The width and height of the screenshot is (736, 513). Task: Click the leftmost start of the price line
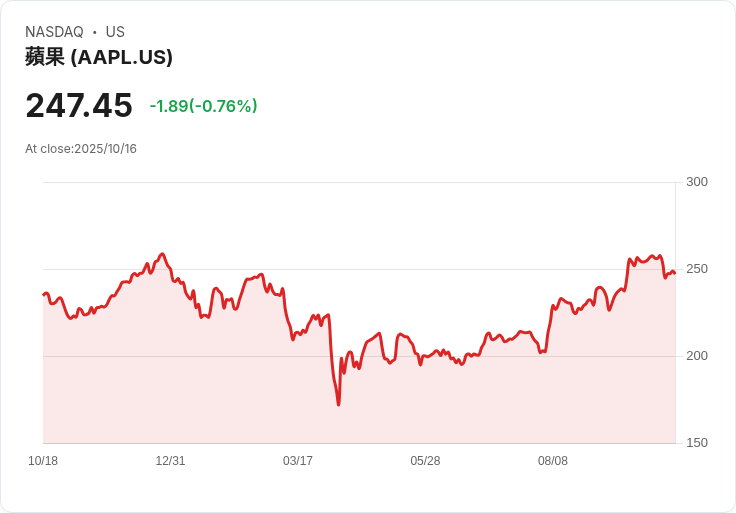[44, 294]
